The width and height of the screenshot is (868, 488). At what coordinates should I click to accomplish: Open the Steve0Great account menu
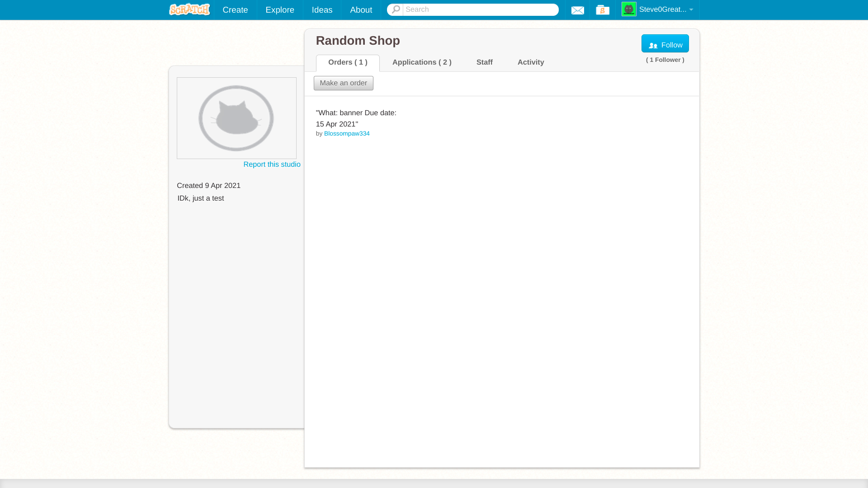pos(663,9)
